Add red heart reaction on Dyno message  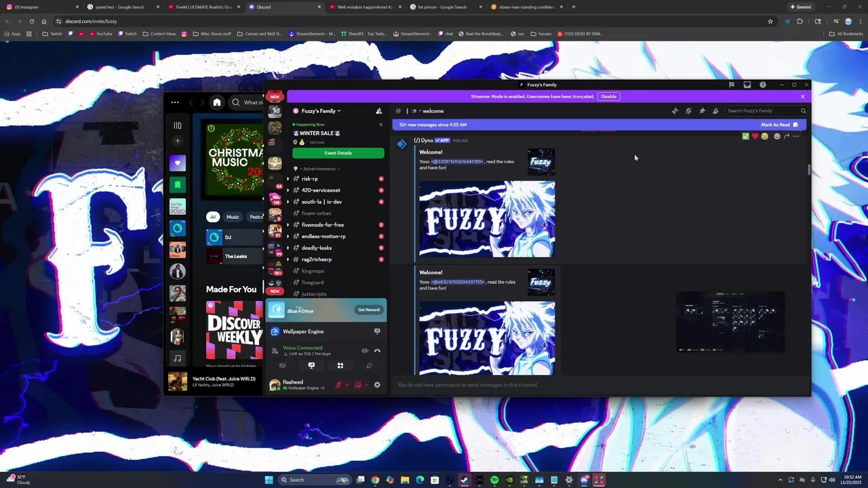pos(755,136)
